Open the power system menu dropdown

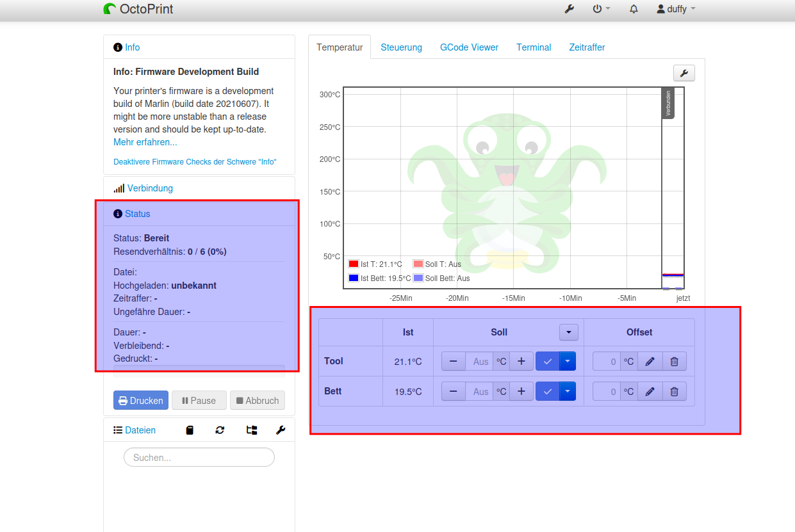(x=601, y=9)
